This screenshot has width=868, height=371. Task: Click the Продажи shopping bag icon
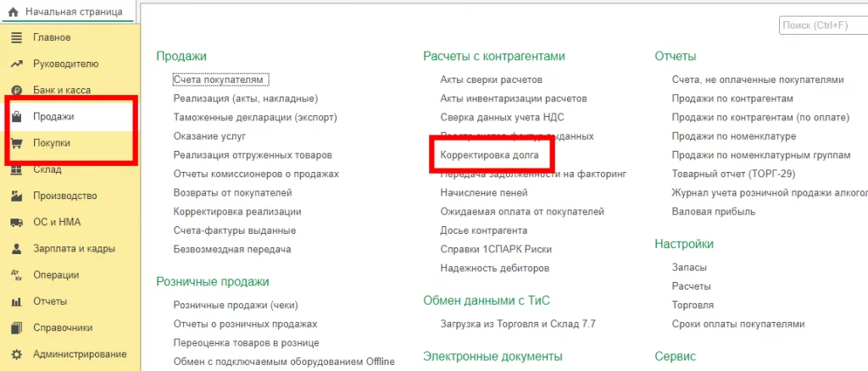click(16, 117)
